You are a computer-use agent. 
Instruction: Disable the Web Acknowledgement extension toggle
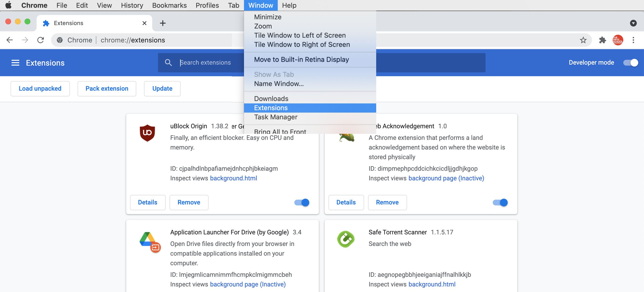pyautogui.click(x=500, y=203)
